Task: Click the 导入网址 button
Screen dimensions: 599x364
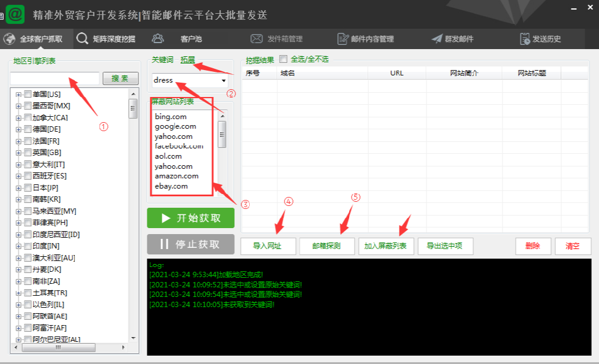Action: 268,246
